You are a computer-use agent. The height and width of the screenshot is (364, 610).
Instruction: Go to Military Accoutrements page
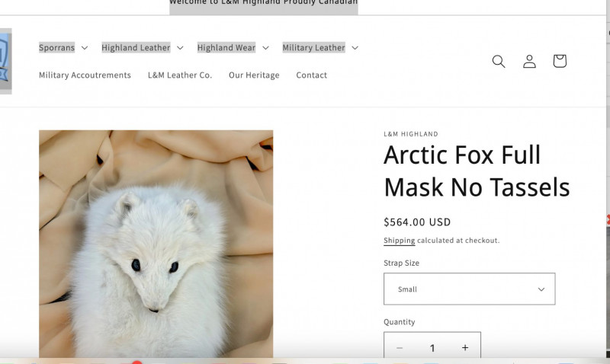[85, 75]
